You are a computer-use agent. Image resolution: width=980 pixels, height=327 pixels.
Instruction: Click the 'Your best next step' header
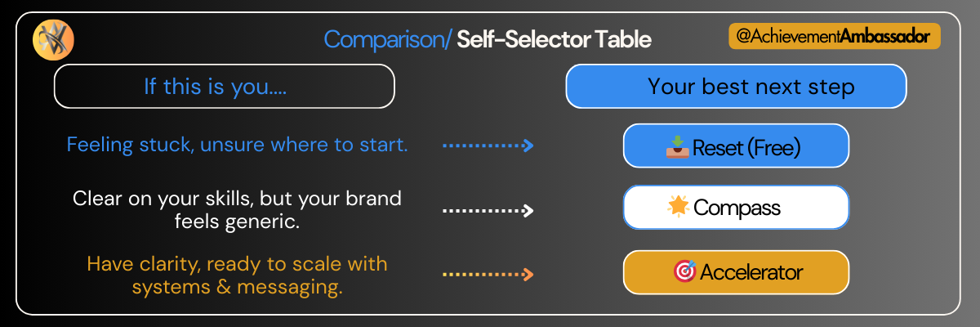coord(736,87)
